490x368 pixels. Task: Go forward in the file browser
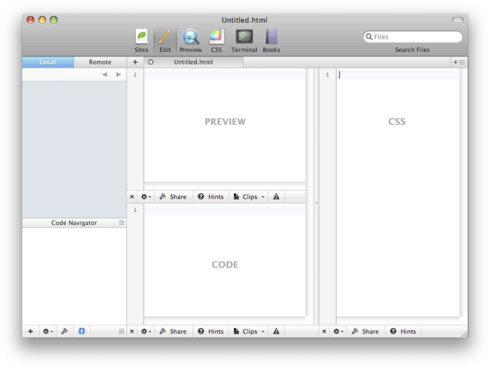tap(118, 74)
